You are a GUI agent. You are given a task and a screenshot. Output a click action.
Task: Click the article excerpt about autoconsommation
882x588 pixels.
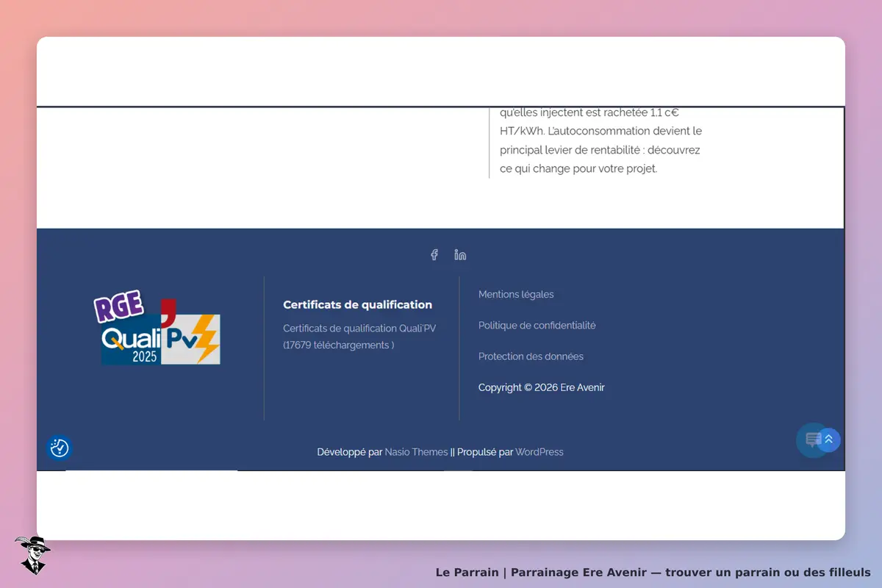[600, 140]
